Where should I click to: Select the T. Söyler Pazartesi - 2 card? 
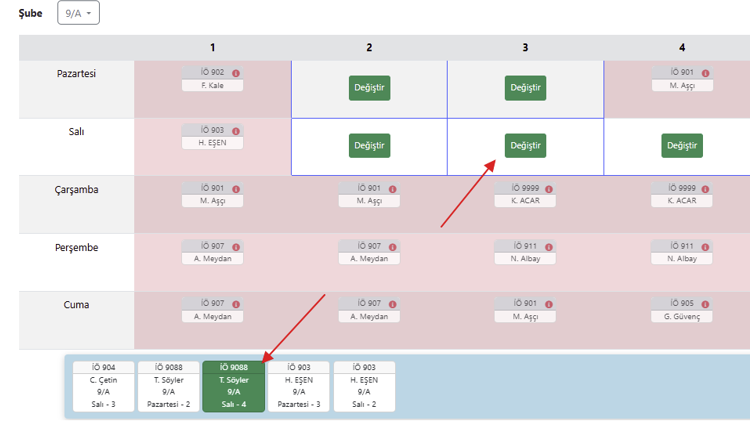pyautogui.click(x=168, y=386)
